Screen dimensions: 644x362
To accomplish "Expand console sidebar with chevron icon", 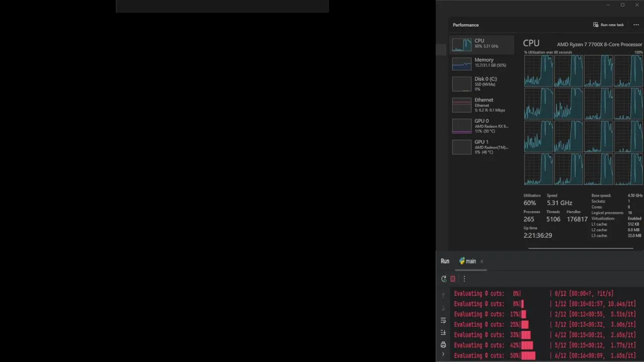I will [x=443, y=355].
